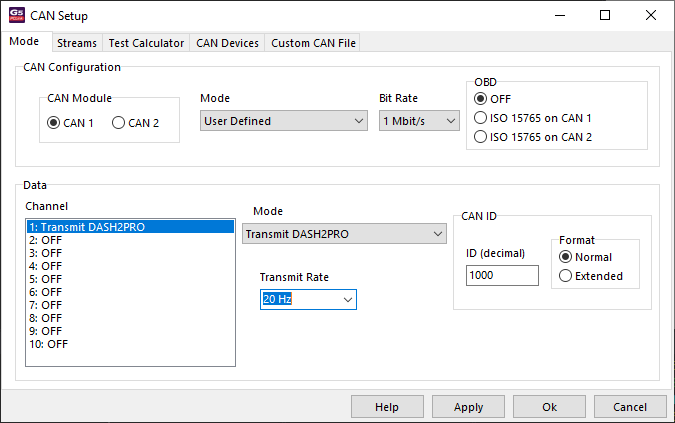Enable ISO 15765 on CAN 2
The height and width of the screenshot is (423, 675).
tap(481, 137)
